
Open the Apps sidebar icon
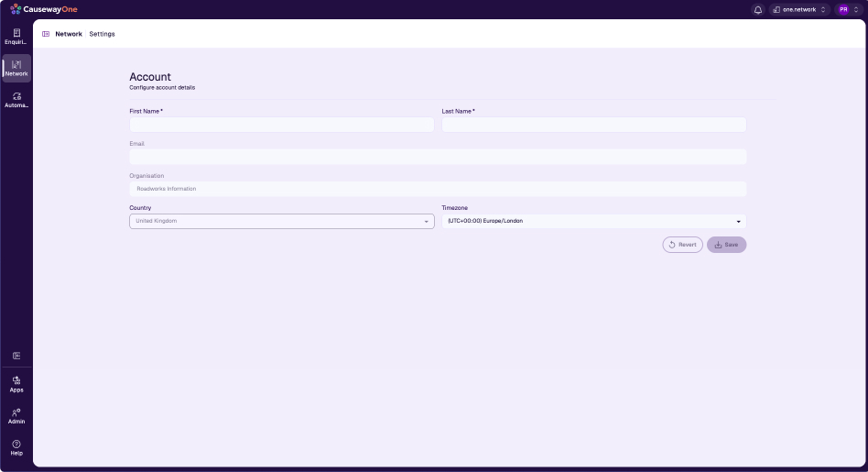point(16,383)
